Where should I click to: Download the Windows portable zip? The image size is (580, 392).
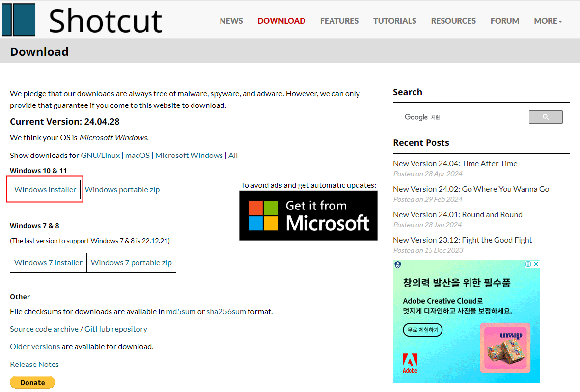[122, 189]
